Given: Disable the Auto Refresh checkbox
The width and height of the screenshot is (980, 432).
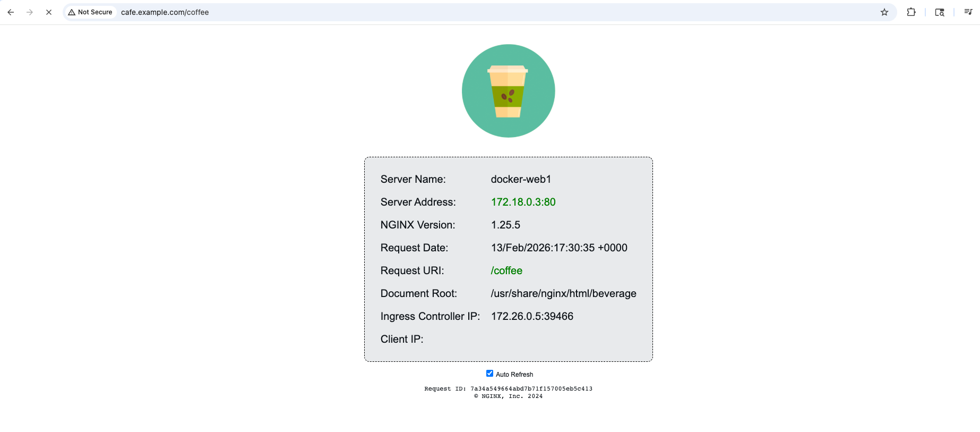Looking at the screenshot, I should click(x=489, y=374).
